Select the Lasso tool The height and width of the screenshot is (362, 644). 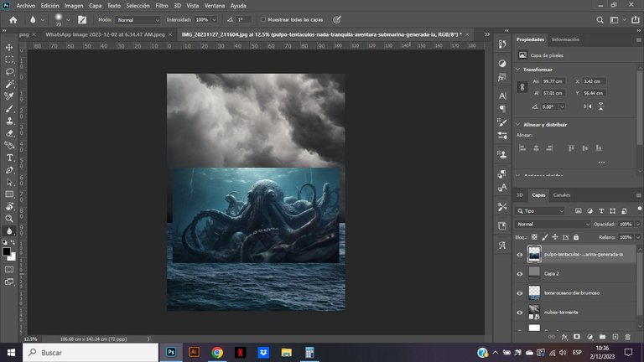[9, 72]
